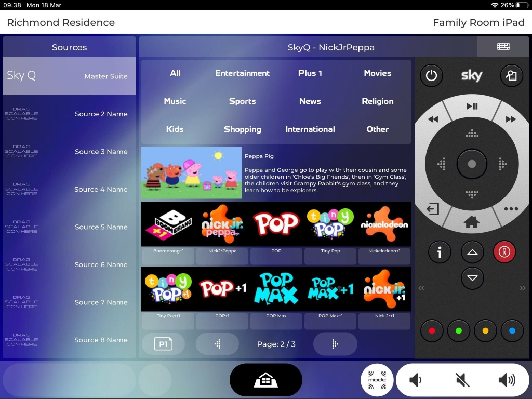Viewport: 532px width, 399px height.
Task: Tap the green colour button on the remote
Action: click(459, 331)
